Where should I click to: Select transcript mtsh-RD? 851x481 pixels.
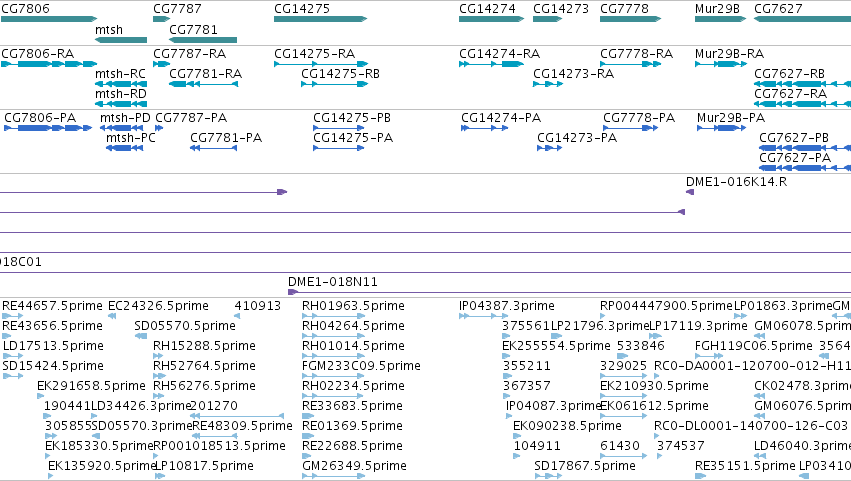[120, 94]
